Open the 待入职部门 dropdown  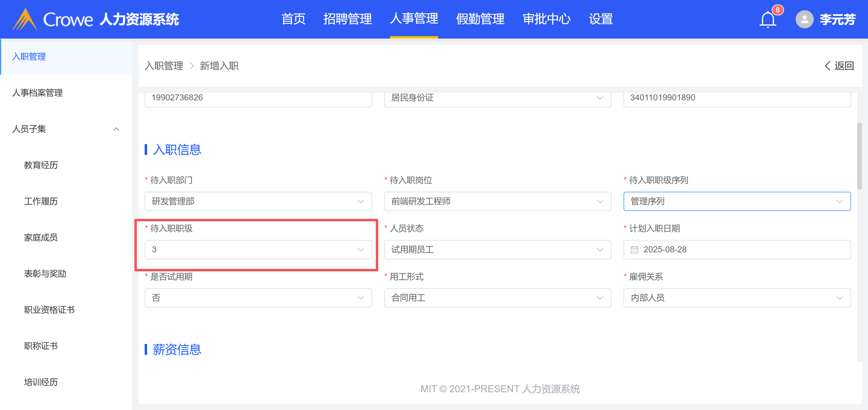(x=258, y=201)
